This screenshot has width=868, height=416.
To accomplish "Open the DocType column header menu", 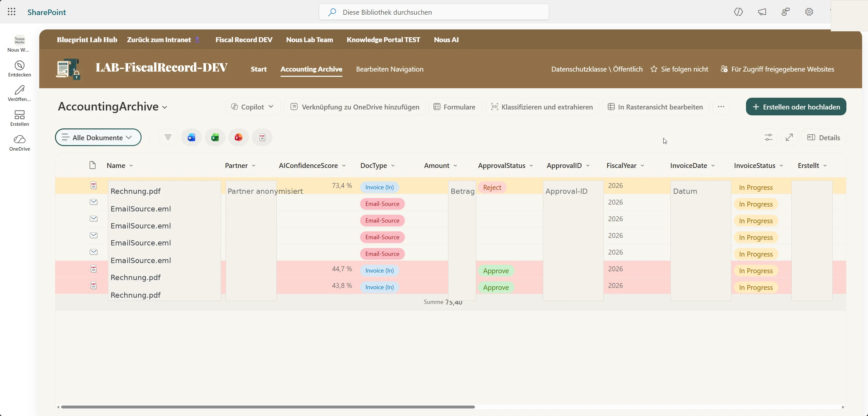I will click(377, 166).
